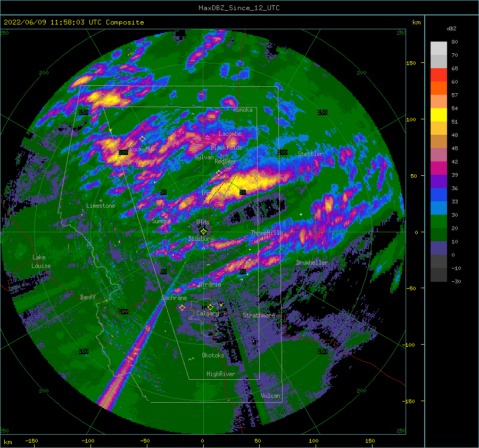Image resolution: width=479 pixels, height=448 pixels.
Task: Click the yellow diamond marker above Calgary
Action: [210, 307]
